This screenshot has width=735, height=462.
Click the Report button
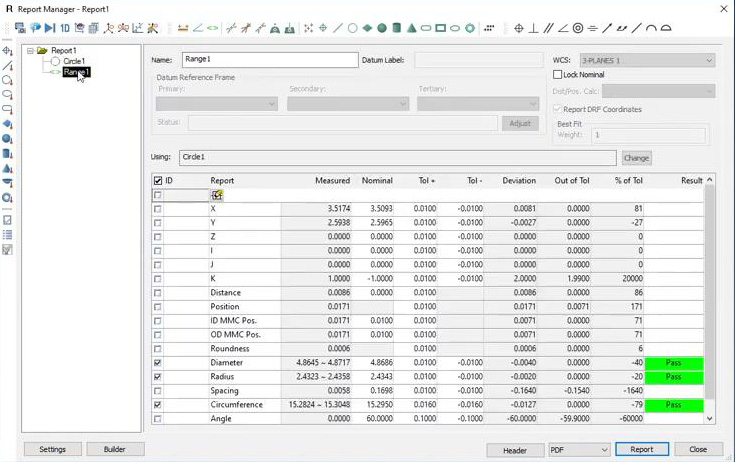[642, 449]
